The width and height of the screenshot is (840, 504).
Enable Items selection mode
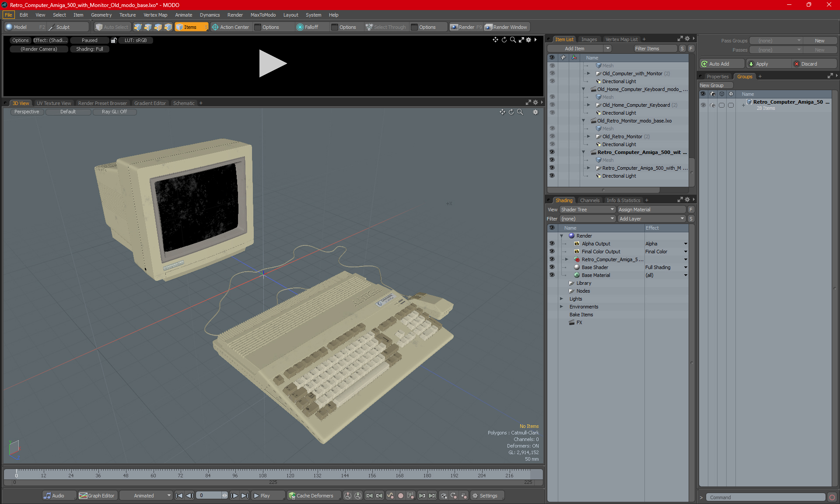click(191, 27)
